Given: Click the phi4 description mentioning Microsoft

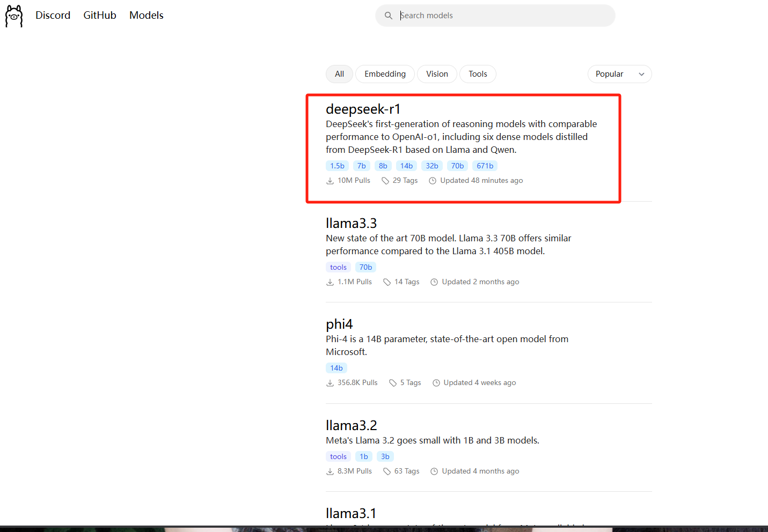Looking at the screenshot, I should coord(447,345).
